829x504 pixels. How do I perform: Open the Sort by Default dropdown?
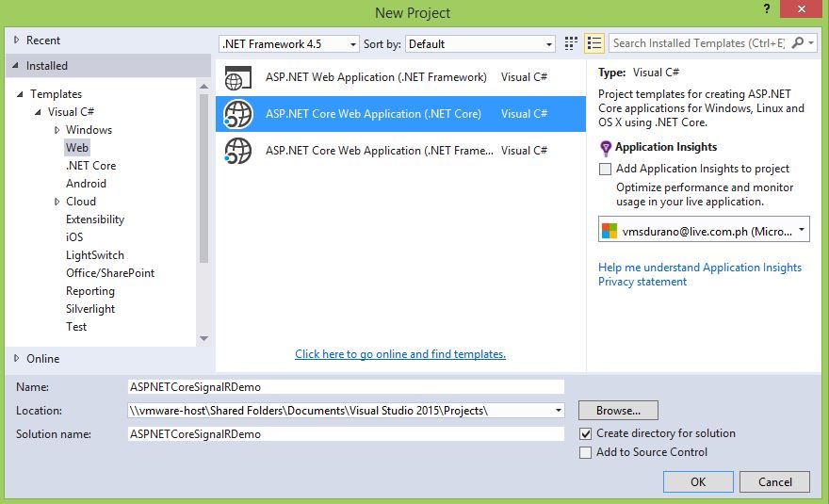pos(480,44)
